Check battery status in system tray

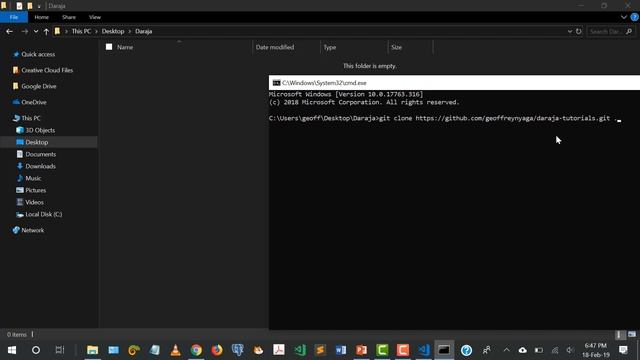(539, 350)
